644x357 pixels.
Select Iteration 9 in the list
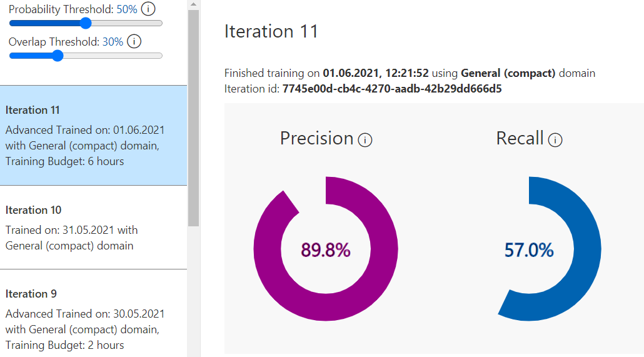click(93, 313)
